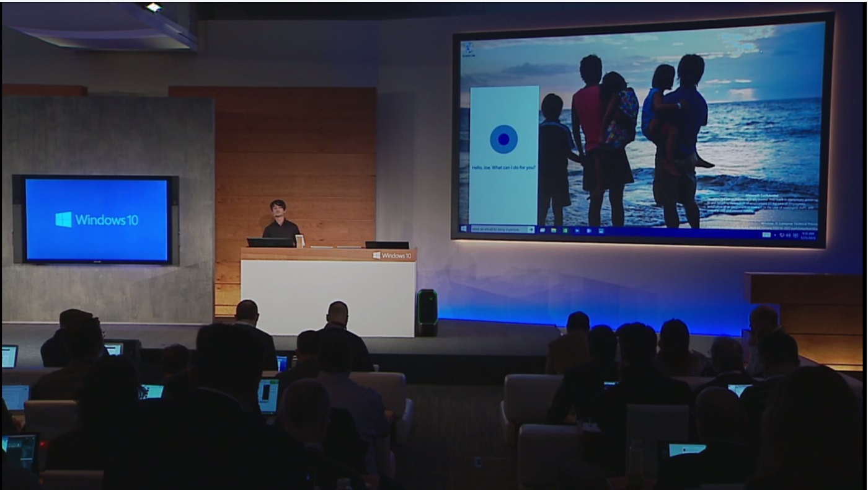Open File Explorer from the taskbar
The height and width of the screenshot is (490, 868).
pos(554,230)
